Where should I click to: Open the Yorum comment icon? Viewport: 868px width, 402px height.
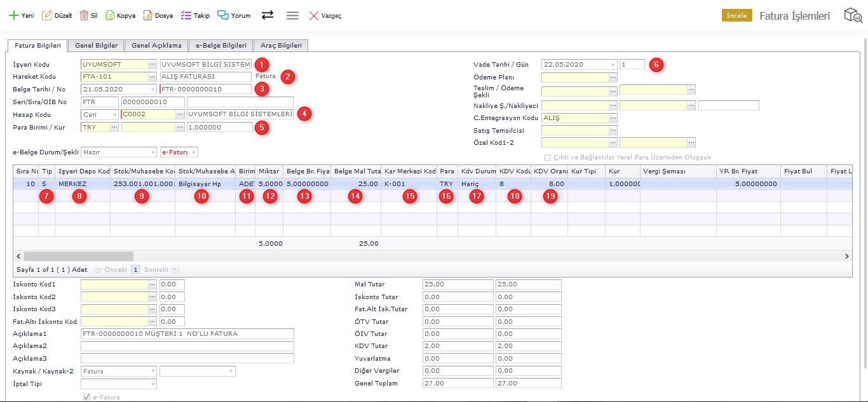point(223,15)
